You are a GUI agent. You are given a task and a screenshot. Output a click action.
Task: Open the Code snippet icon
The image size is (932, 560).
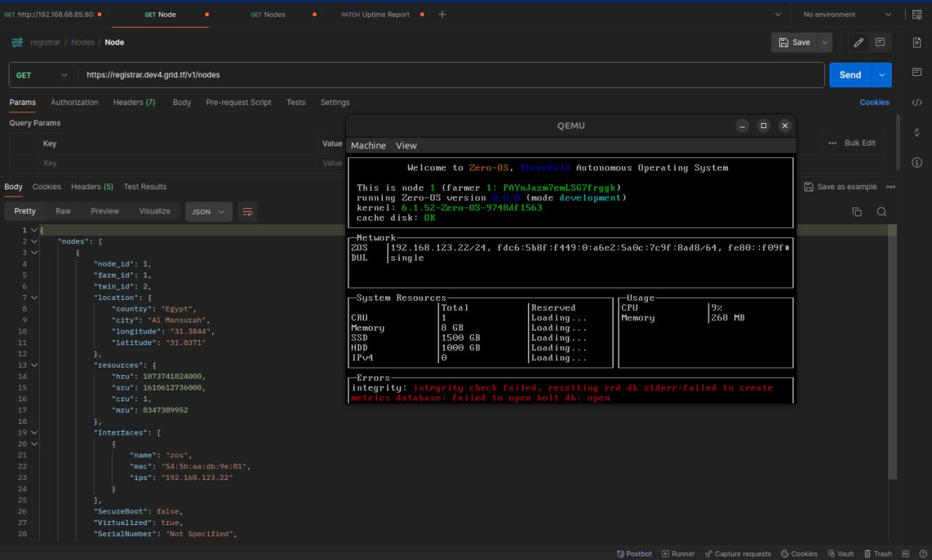point(917,102)
